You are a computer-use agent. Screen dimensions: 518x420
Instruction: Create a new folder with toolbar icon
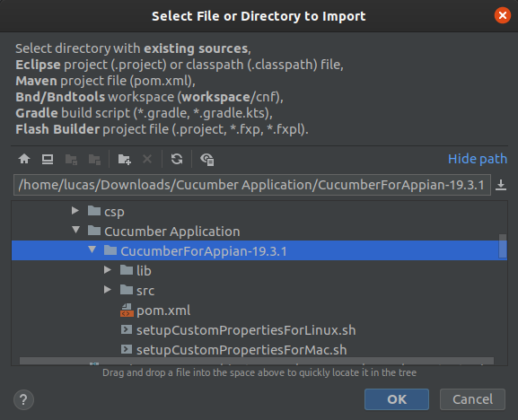(124, 160)
